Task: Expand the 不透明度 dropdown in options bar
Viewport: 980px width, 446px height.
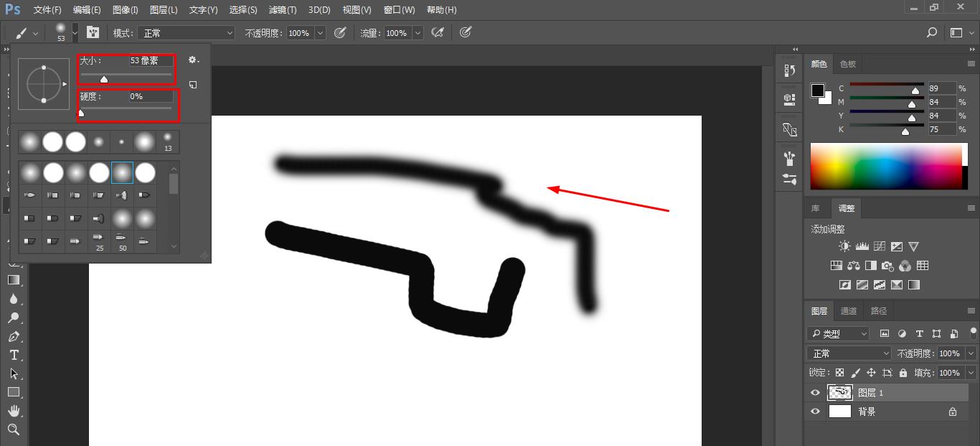Action: coord(320,33)
